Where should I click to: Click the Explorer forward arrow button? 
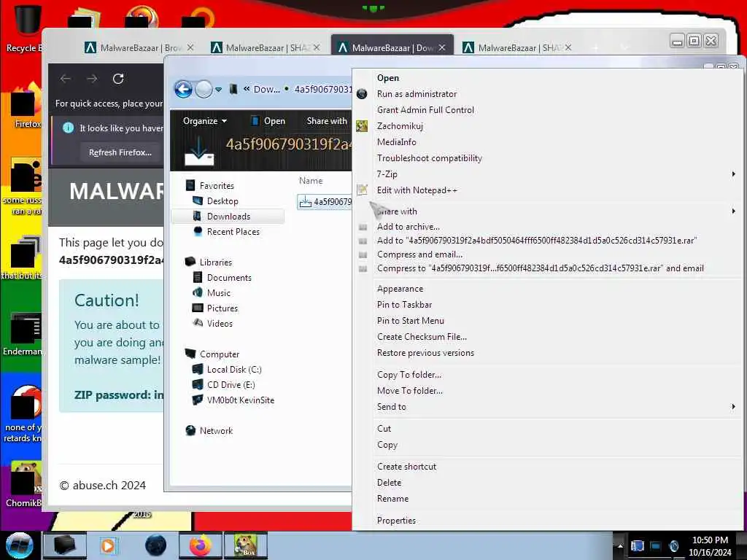pyautogui.click(x=204, y=89)
